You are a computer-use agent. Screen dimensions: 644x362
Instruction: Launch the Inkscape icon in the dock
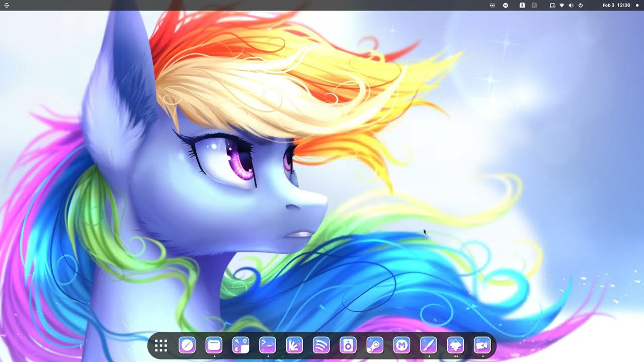[455, 345]
